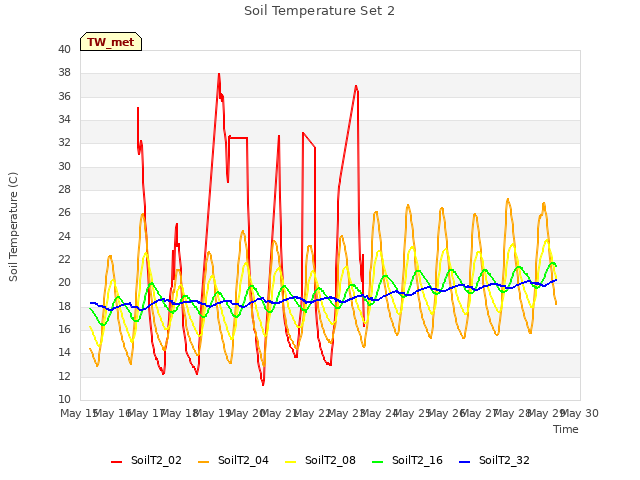Click the Soil Temperature (C) axis label
Viewport: 640px width, 480px height.
click(13, 227)
